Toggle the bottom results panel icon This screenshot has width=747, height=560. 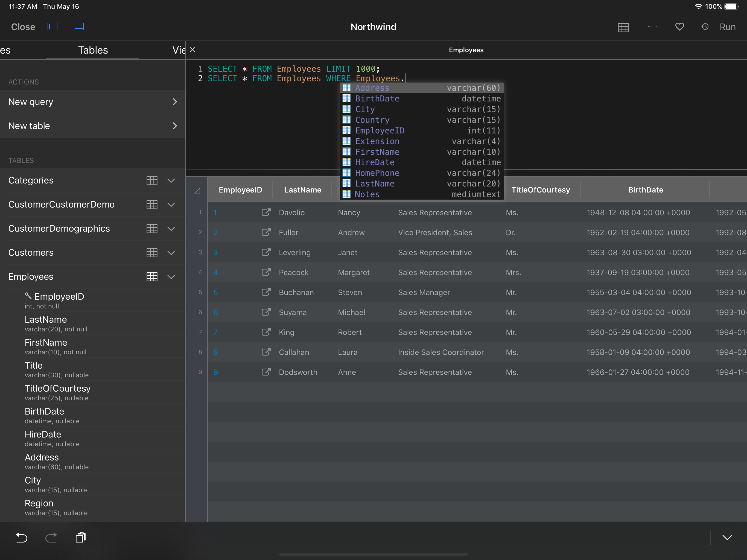pyautogui.click(x=79, y=27)
